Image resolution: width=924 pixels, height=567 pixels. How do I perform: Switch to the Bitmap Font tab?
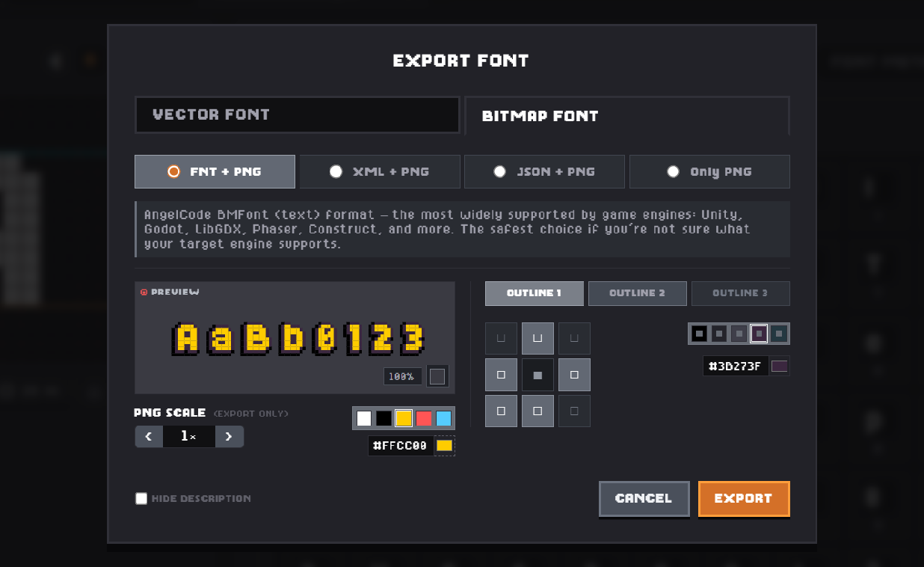pyautogui.click(x=627, y=116)
